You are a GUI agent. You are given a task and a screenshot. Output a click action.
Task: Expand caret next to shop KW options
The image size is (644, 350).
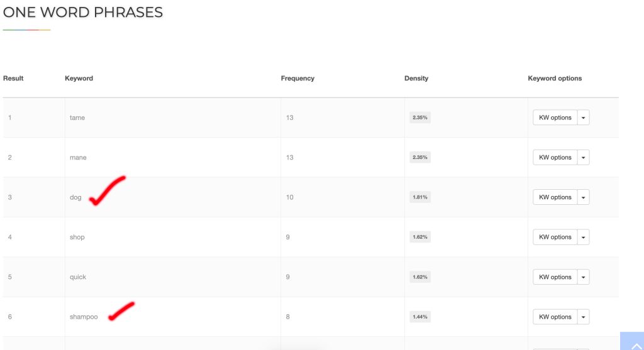(584, 238)
